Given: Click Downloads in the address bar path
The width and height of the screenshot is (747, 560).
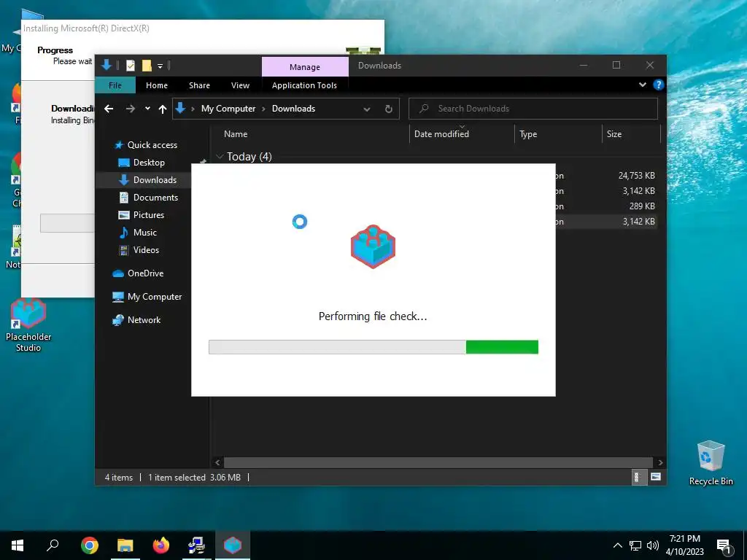Looking at the screenshot, I should tap(293, 109).
